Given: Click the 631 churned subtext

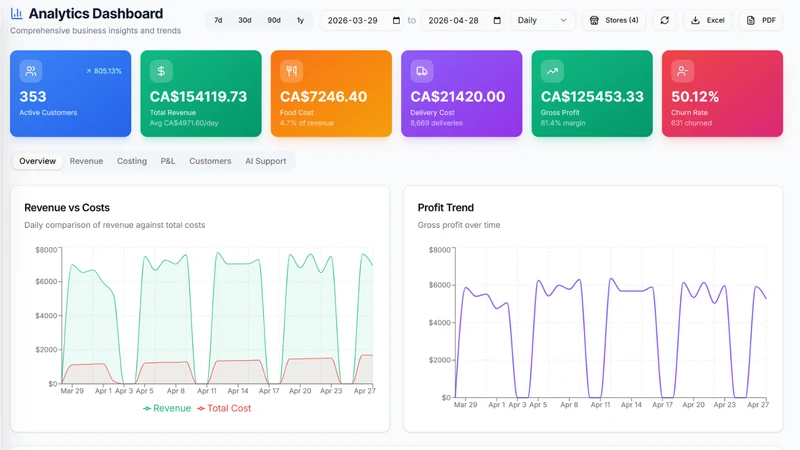Looking at the screenshot, I should point(691,123).
